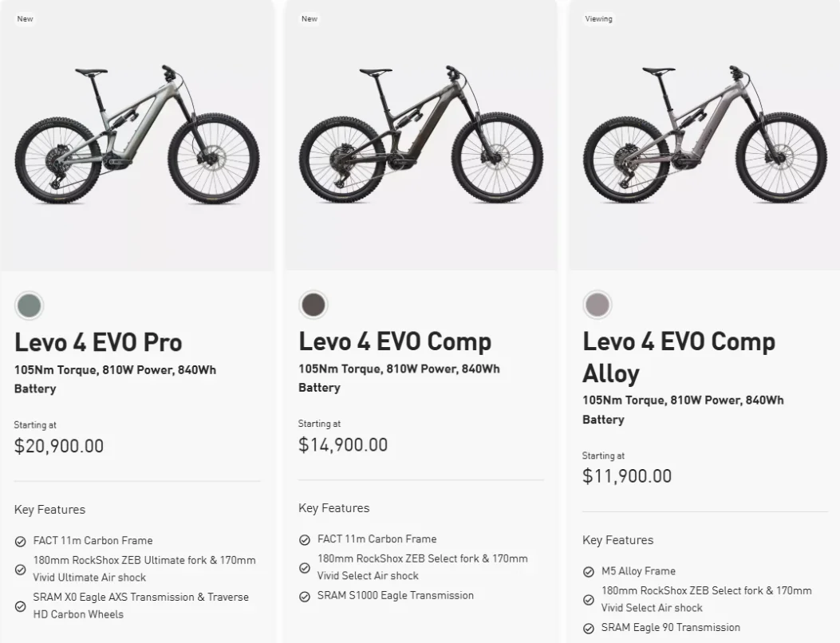Image resolution: width=840 pixels, height=643 pixels.
Task: Click the Levo 4 EVO Pro bike image
Action: click(137, 135)
